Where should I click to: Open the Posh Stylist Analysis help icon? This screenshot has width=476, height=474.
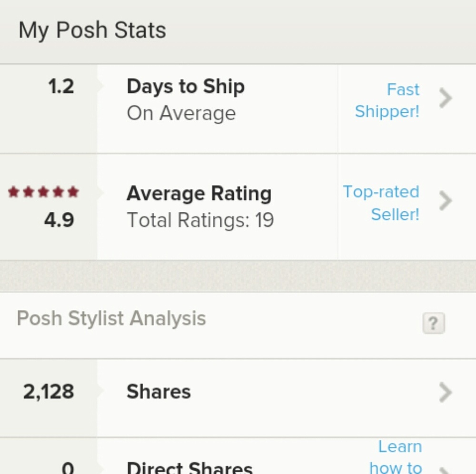pyautogui.click(x=433, y=324)
